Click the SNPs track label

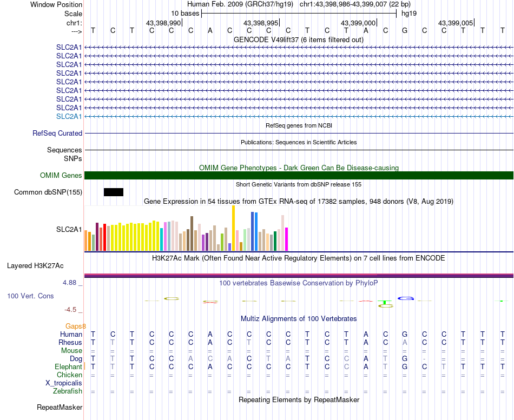coord(73,158)
